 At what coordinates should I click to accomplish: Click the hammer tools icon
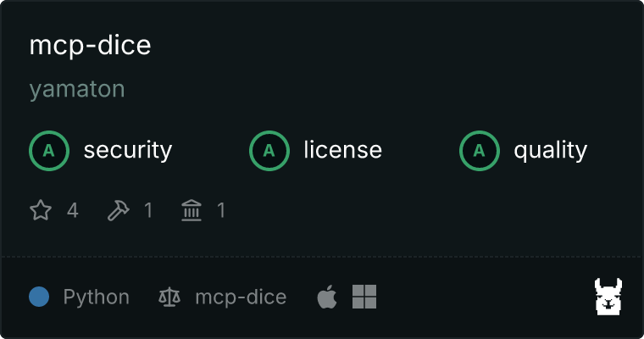pyautogui.click(x=119, y=210)
